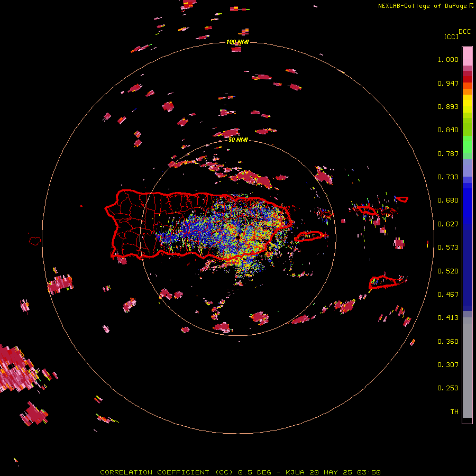The width and height of the screenshot is (476, 476).
Task: Click the NEXLAB-College of DuPage label
Action: tap(425, 6)
